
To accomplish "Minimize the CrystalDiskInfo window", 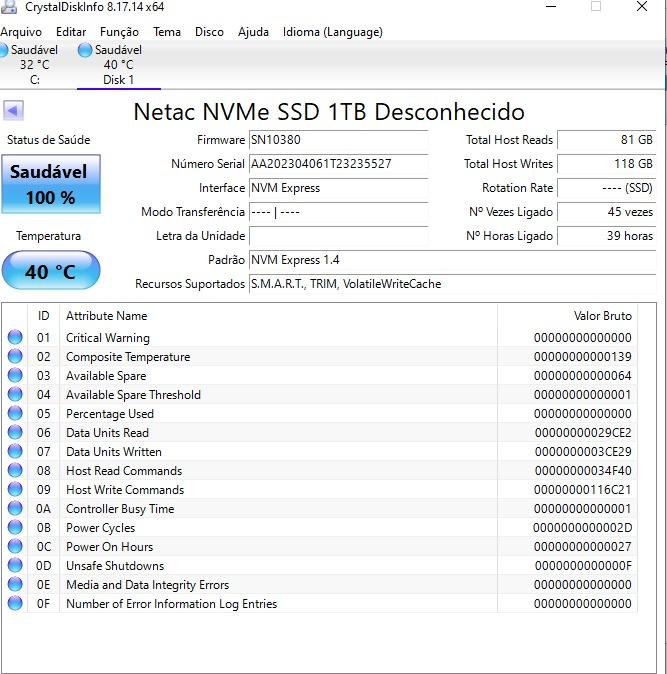I will (551, 6).
